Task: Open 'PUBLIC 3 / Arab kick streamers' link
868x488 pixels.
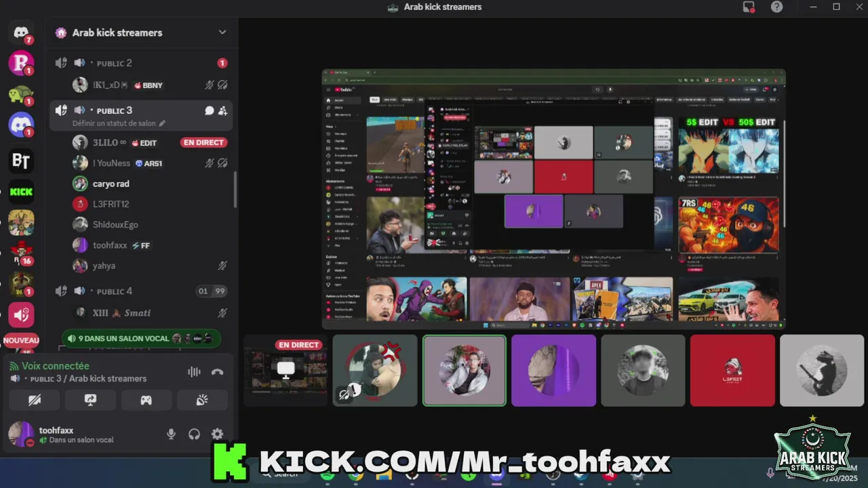Action: (x=88, y=378)
